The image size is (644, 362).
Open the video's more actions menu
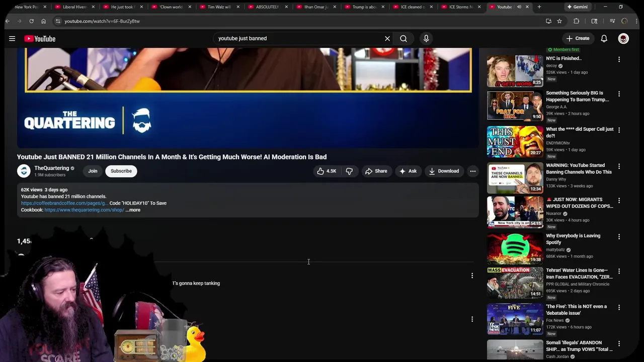click(473, 171)
